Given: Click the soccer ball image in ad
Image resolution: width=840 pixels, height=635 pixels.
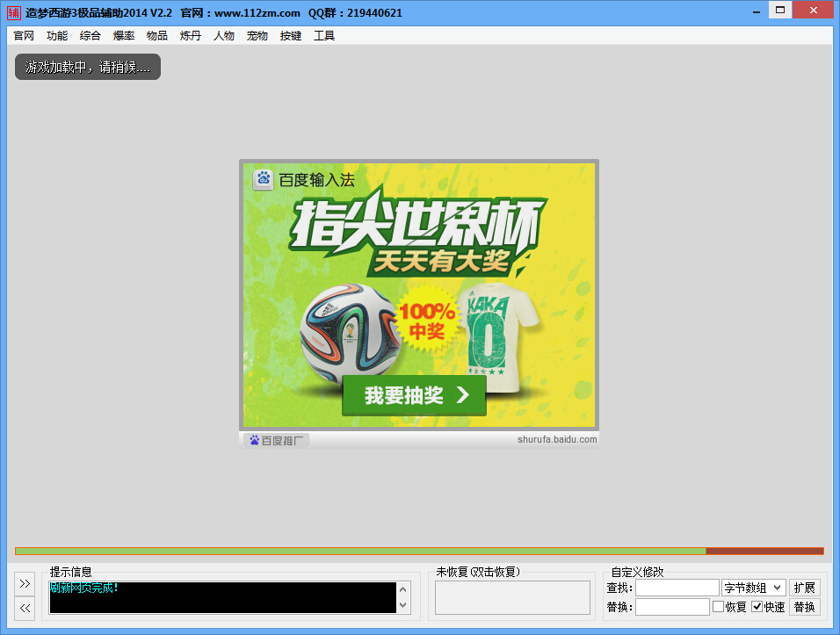Looking at the screenshot, I should pos(351,333).
